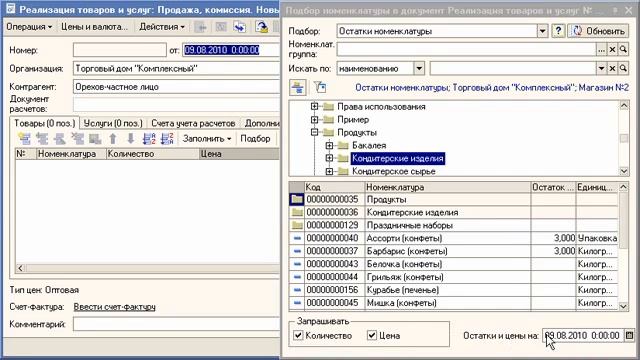Viewport: 640px width, 360px height.
Task: Click the Цены и валюта... button
Action: point(94,27)
